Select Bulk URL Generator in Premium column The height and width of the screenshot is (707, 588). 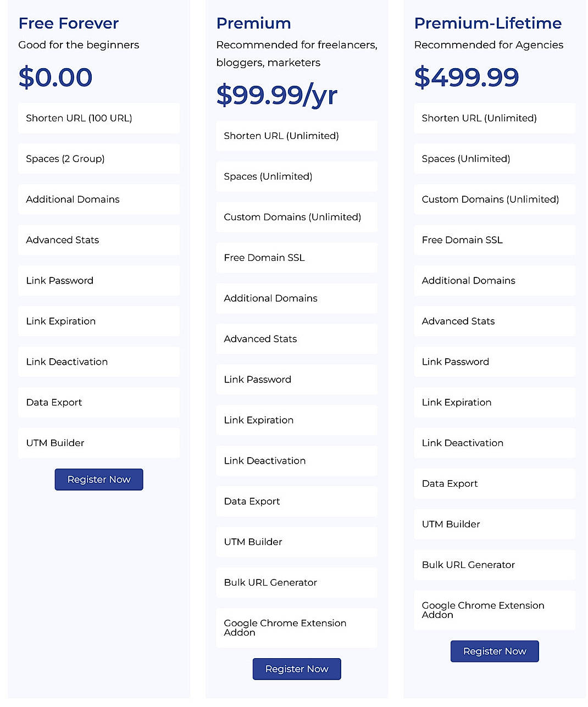coord(297,582)
